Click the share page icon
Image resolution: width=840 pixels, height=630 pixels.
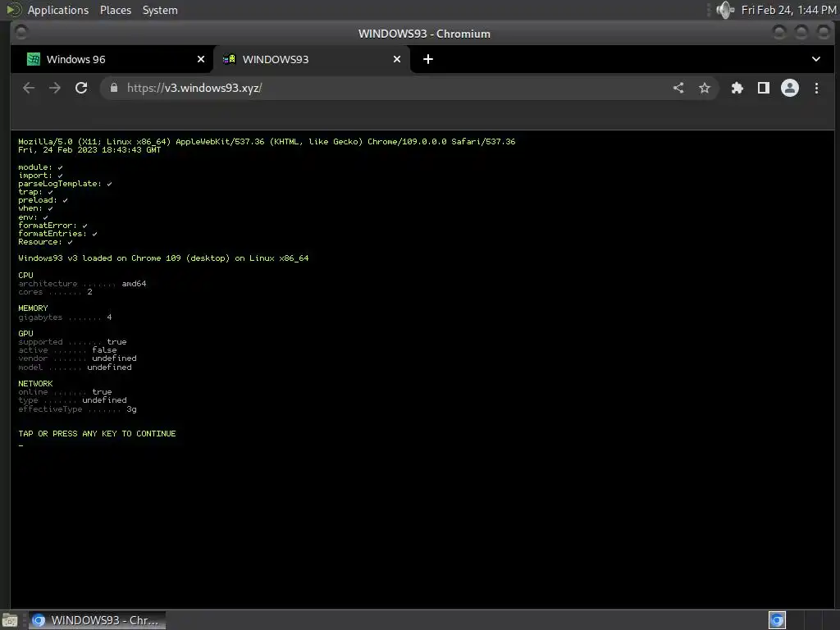tap(678, 88)
